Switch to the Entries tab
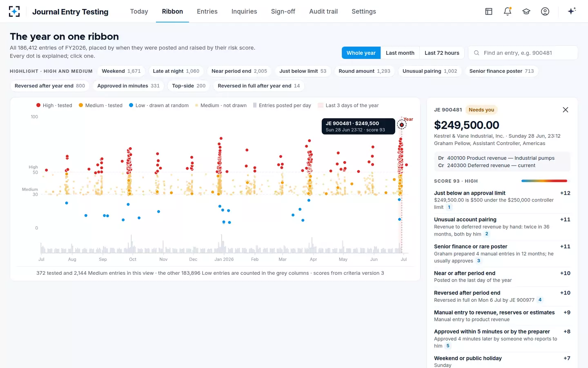Viewport: 588px width, 368px height. coord(207,11)
